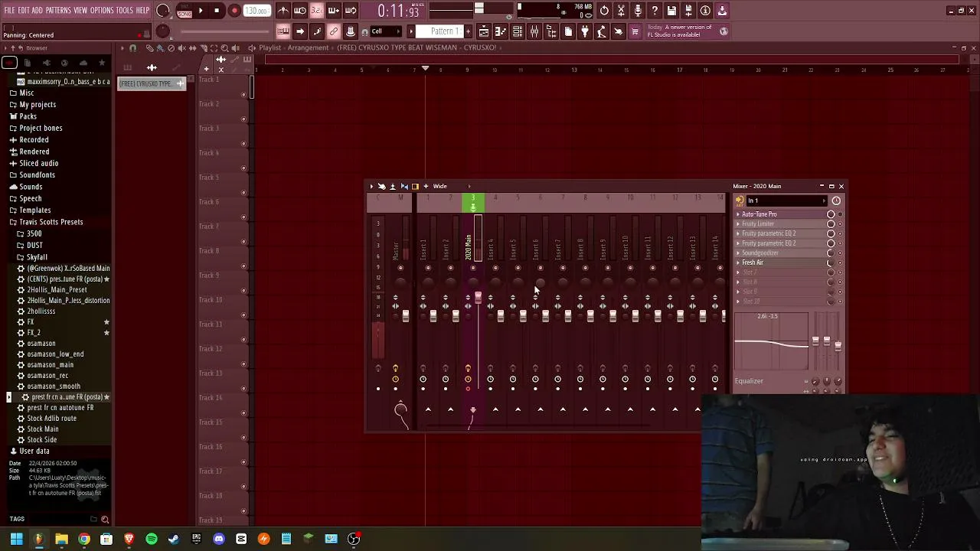The image size is (980, 551).
Task: Open the plugin picker plug icon
Action: pyautogui.click(x=585, y=31)
